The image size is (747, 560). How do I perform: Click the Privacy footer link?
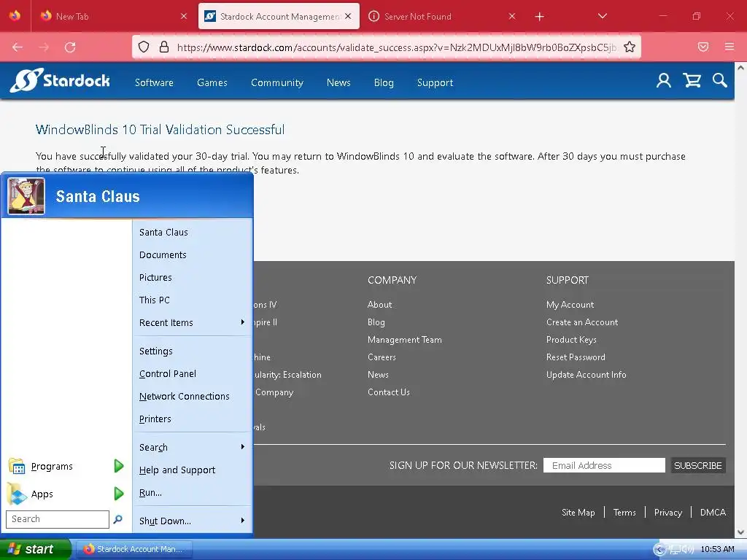point(668,513)
